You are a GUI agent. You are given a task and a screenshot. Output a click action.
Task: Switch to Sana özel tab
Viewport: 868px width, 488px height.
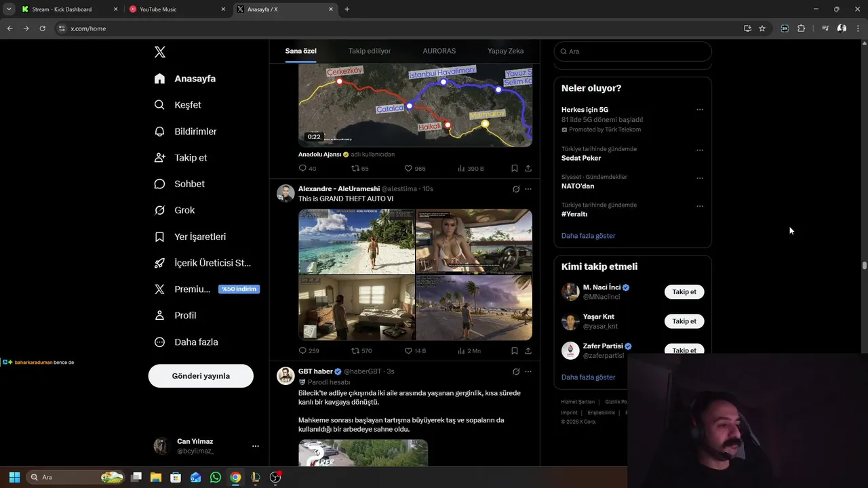click(x=300, y=51)
